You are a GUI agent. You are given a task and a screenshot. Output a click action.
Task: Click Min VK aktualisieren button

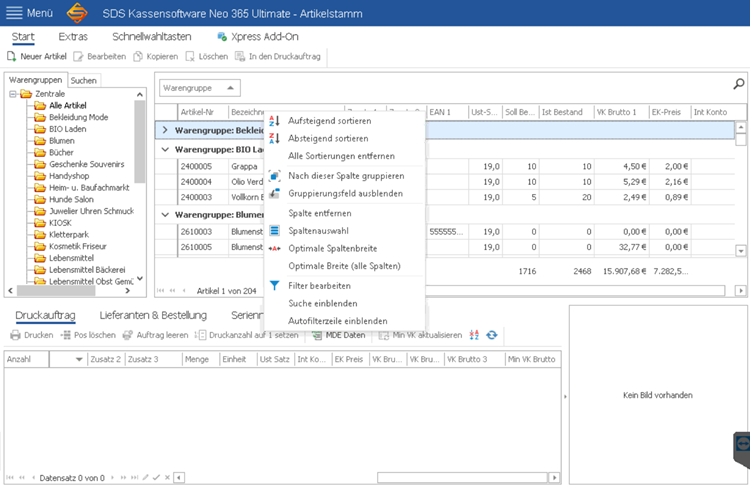click(420, 335)
